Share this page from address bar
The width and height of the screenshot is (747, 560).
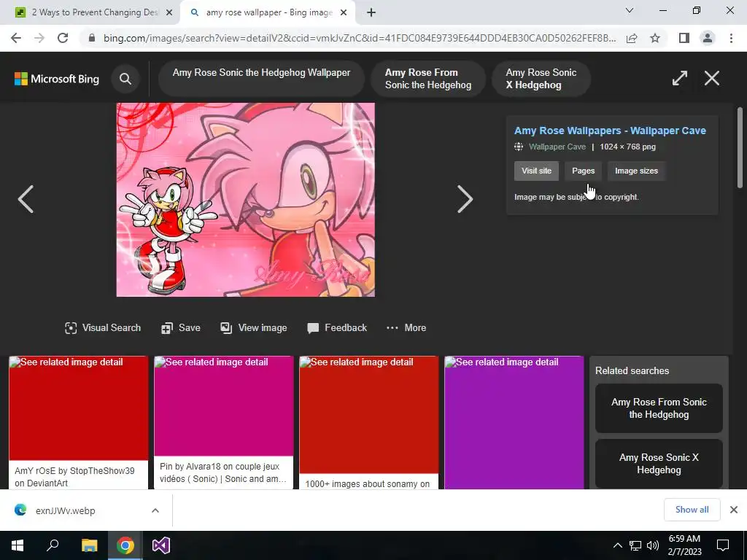click(632, 38)
